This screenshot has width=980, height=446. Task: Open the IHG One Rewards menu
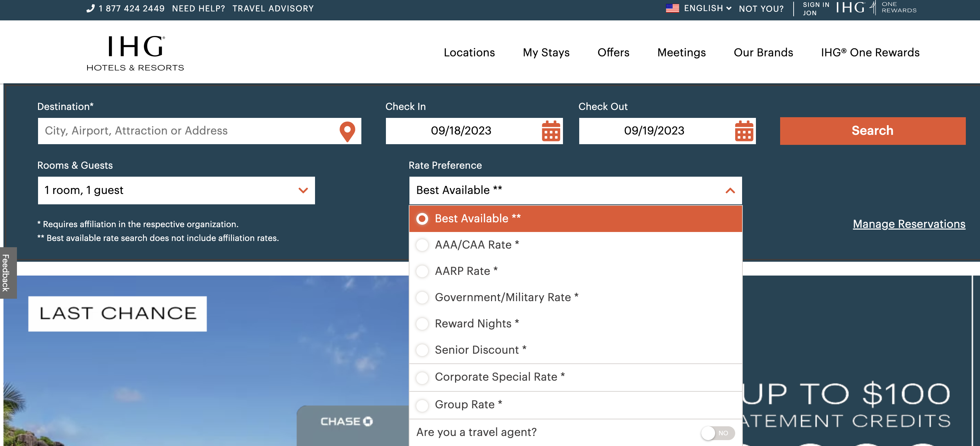[x=870, y=53]
